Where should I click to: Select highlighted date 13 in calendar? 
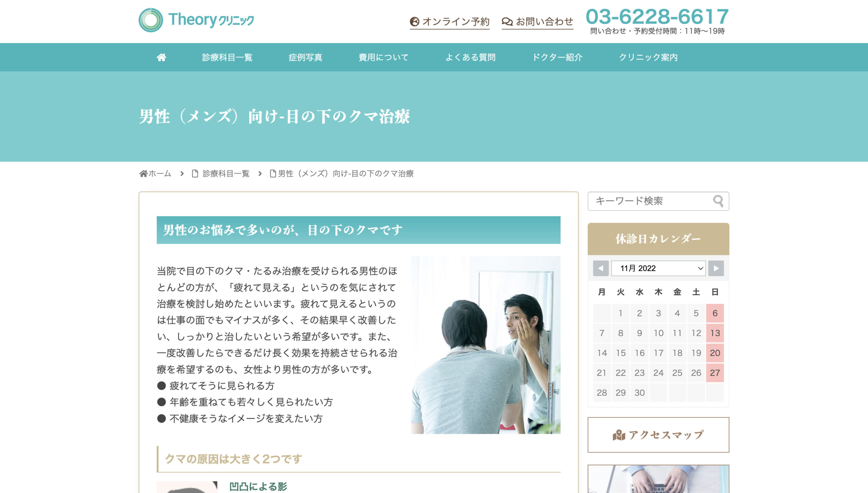715,333
